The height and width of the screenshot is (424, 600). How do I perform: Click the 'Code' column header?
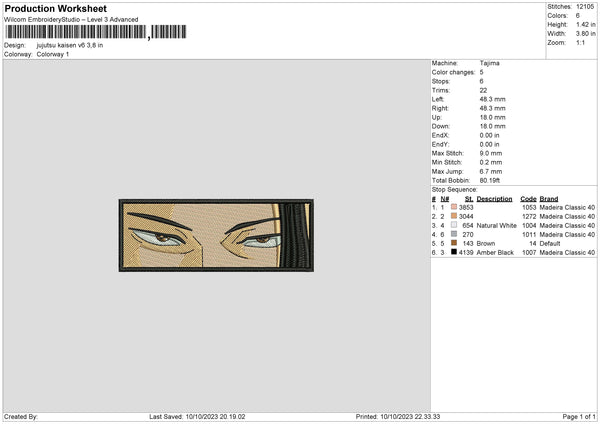click(x=528, y=199)
